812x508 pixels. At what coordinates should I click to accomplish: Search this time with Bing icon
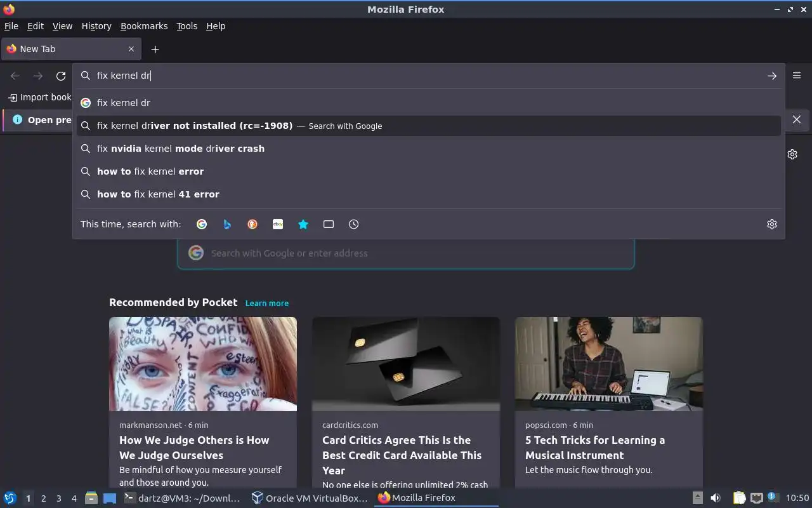pyautogui.click(x=227, y=224)
